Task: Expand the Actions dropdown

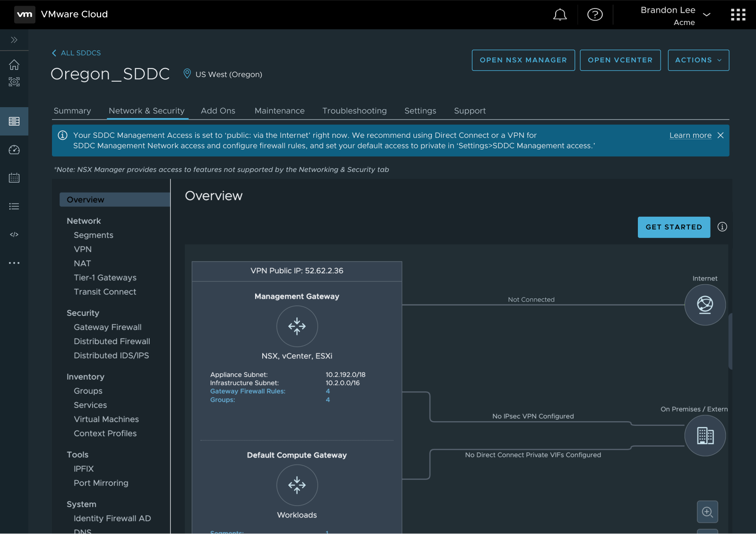Action: [x=698, y=60]
